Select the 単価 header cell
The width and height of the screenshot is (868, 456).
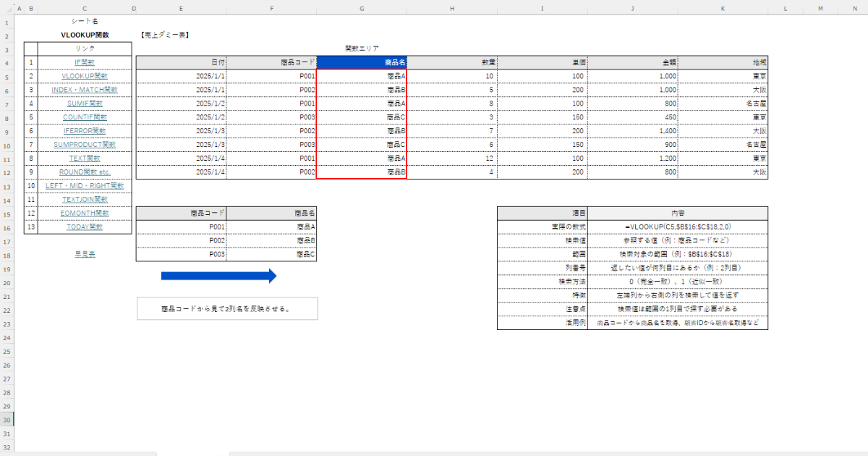[x=542, y=62]
